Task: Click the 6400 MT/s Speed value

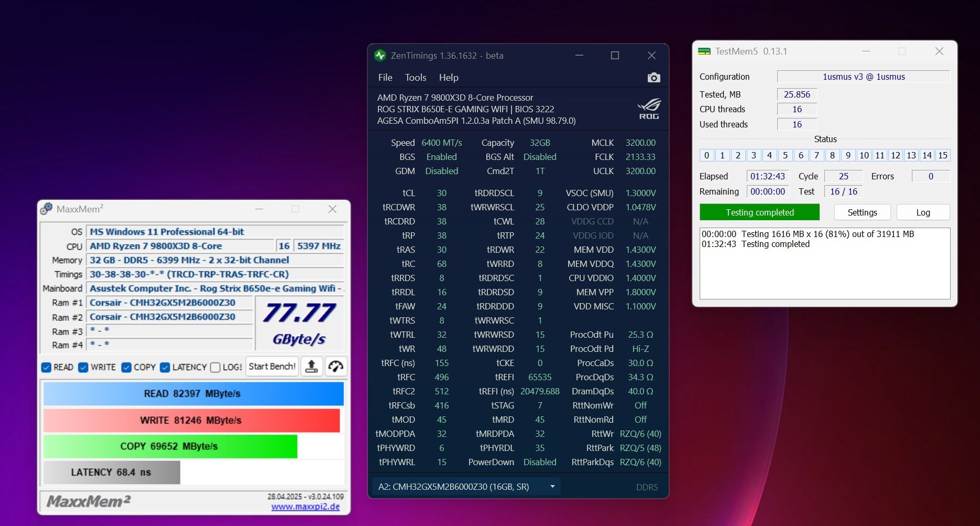Action: pos(442,143)
